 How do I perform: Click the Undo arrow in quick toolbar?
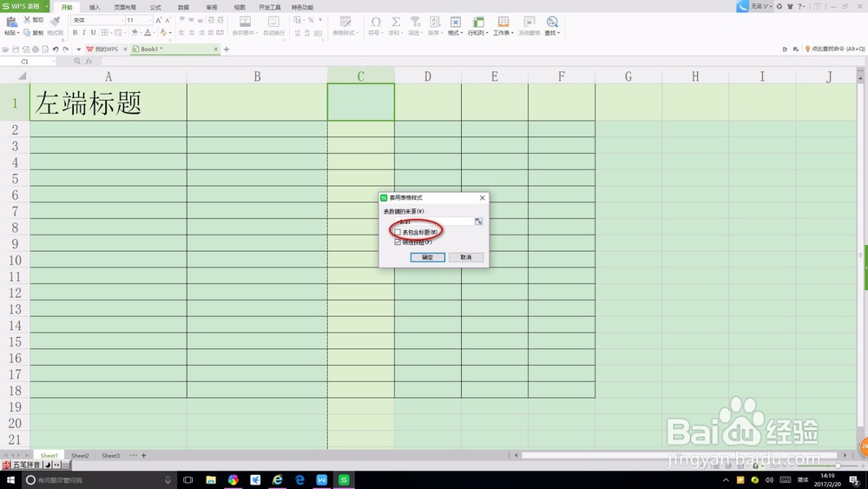56,50
